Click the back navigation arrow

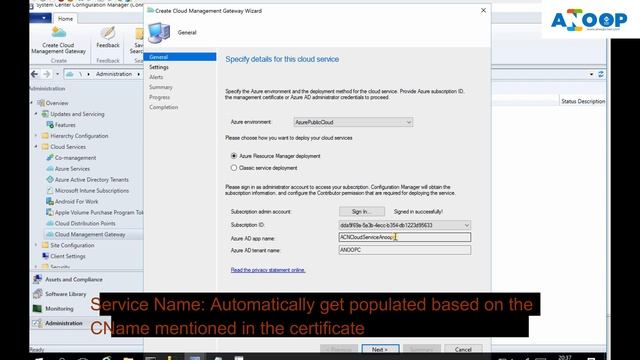click(x=35, y=74)
